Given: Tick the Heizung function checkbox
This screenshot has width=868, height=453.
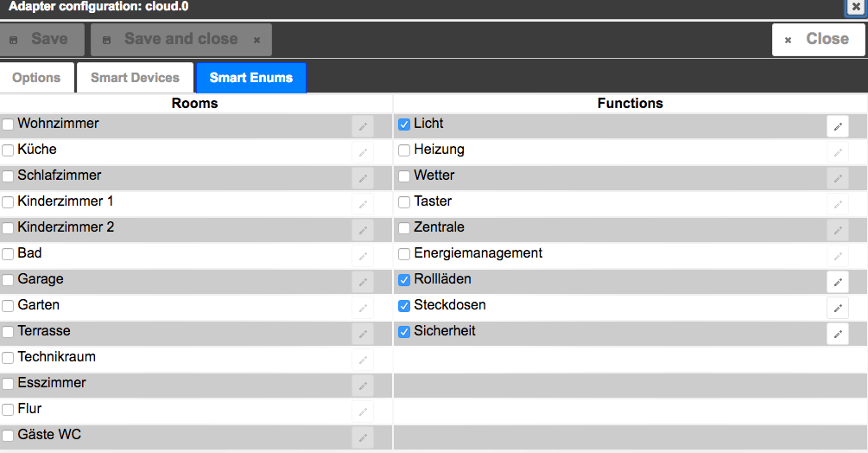Looking at the screenshot, I should coord(404,150).
